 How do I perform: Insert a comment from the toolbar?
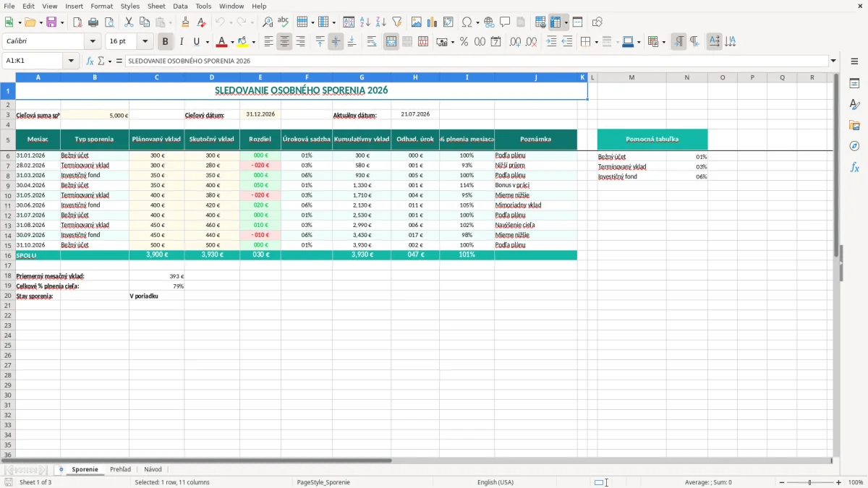[505, 22]
